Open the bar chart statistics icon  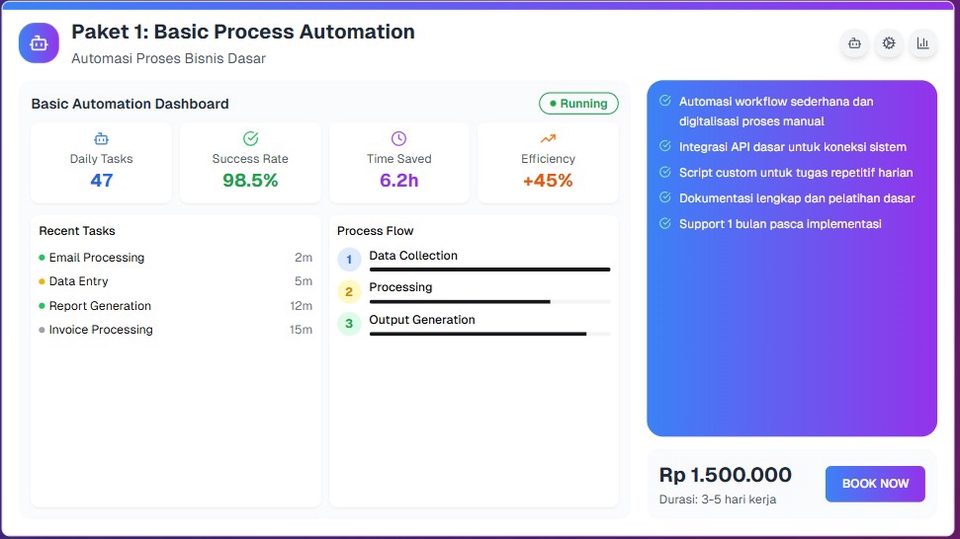922,43
